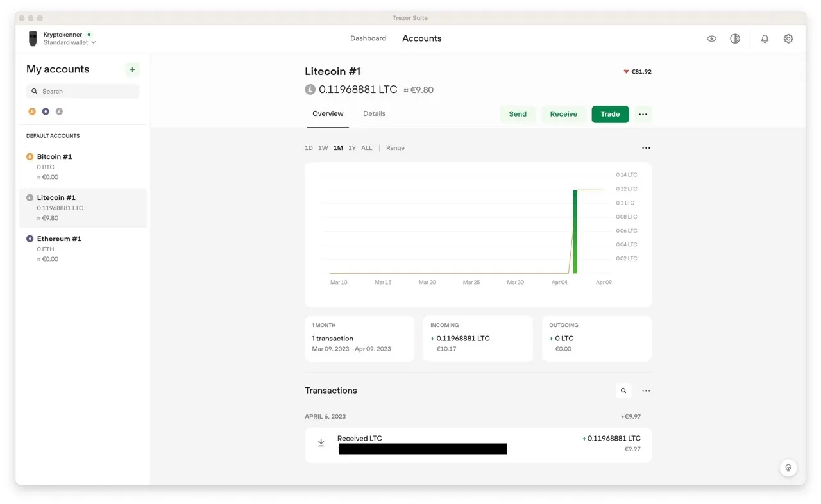The height and width of the screenshot is (504, 821).
Task: Click the 1 transaction summary card
Action: click(x=360, y=339)
